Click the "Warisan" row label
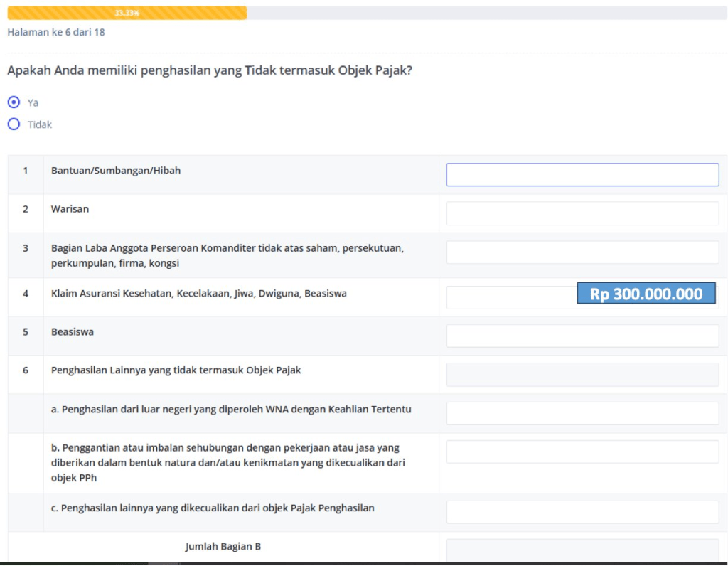728x566 pixels. [x=70, y=209]
